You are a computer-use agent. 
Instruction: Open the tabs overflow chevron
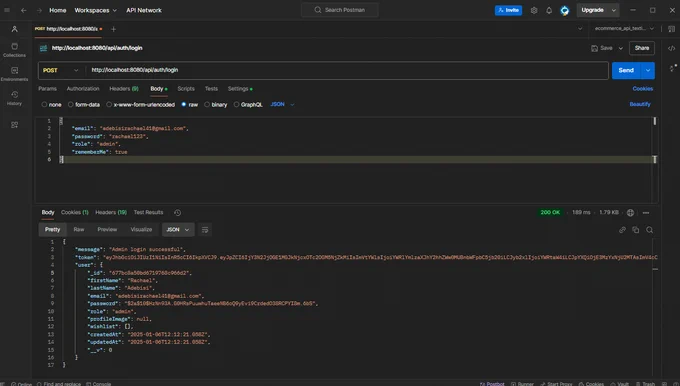click(x=580, y=29)
